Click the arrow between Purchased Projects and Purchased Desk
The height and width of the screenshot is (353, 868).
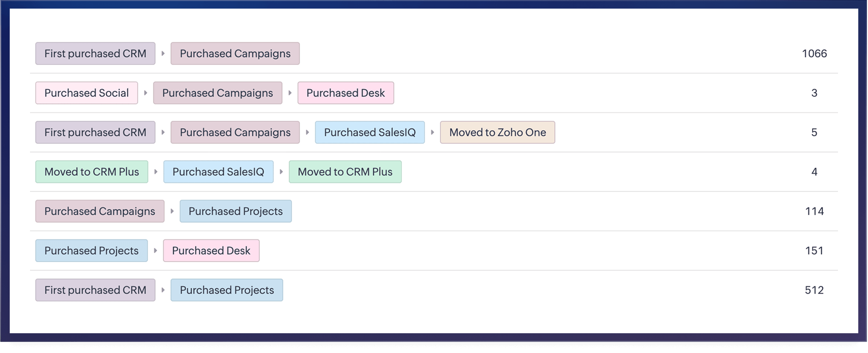(155, 250)
